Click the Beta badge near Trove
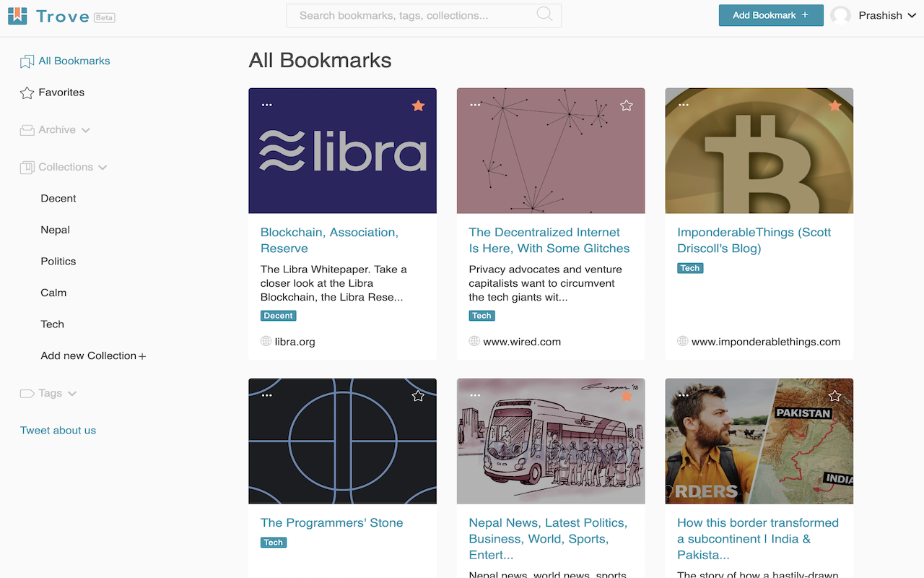 [105, 17]
